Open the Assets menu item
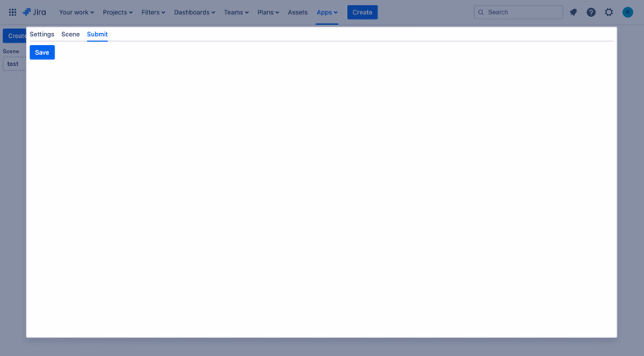Screen dimensions: 644x356 pyautogui.click(x=298, y=12)
